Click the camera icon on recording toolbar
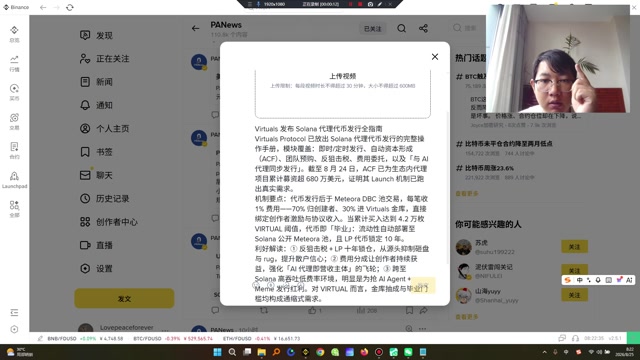 [370, 4]
